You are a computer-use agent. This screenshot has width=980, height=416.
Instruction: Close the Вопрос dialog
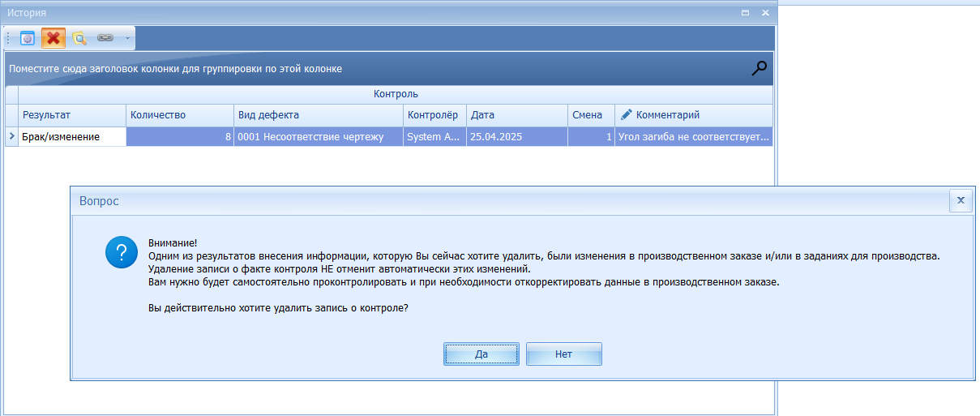tap(961, 199)
